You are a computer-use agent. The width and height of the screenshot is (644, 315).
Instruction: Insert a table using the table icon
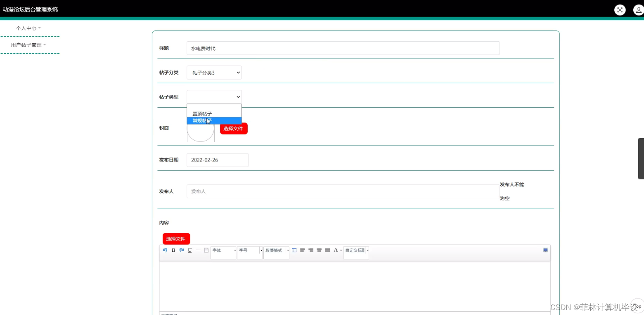pyautogui.click(x=294, y=250)
